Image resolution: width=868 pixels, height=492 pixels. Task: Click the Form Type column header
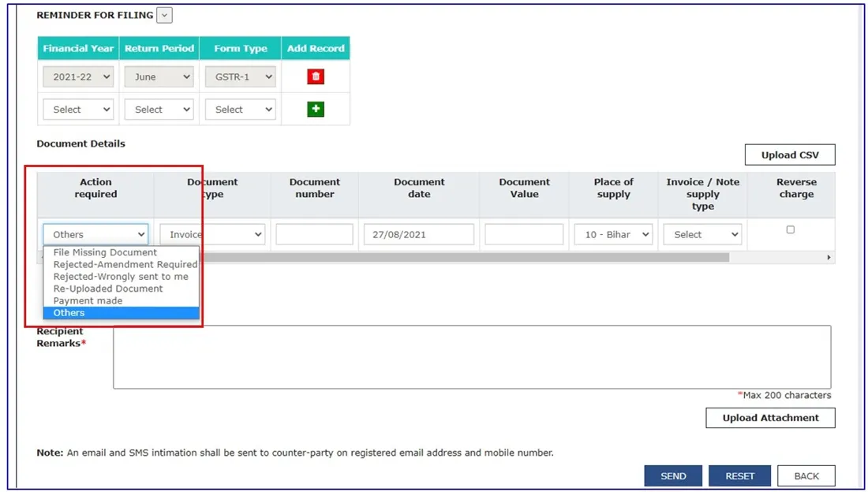(240, 48)
